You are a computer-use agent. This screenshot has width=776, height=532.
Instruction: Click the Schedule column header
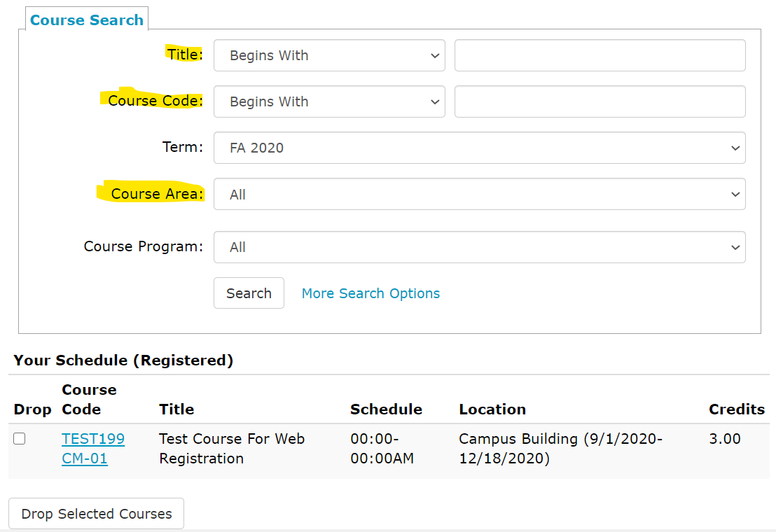click(x=386, y=409)
